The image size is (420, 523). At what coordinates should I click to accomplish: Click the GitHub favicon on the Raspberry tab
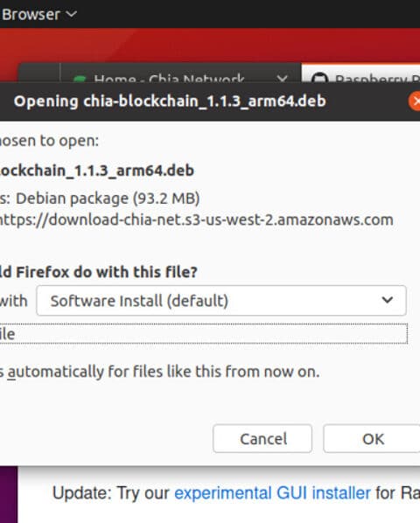tap(319, 78)
